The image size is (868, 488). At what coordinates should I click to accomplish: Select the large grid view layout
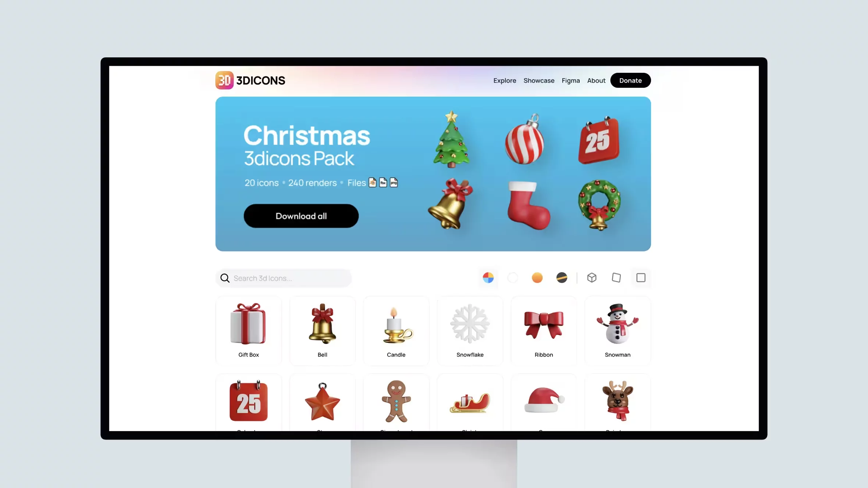[x=641, y=278]
